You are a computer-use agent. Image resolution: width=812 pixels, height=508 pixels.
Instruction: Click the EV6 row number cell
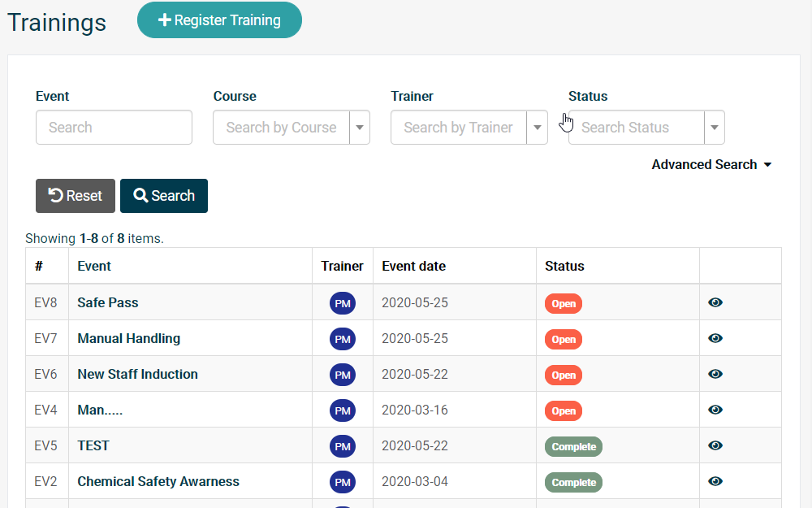coord(45,374)
